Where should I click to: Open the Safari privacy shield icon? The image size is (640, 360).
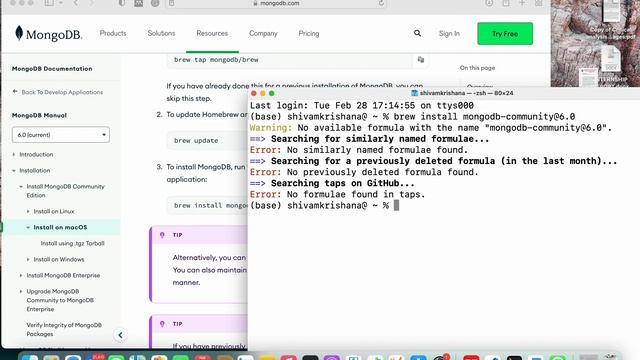(122, 3)
